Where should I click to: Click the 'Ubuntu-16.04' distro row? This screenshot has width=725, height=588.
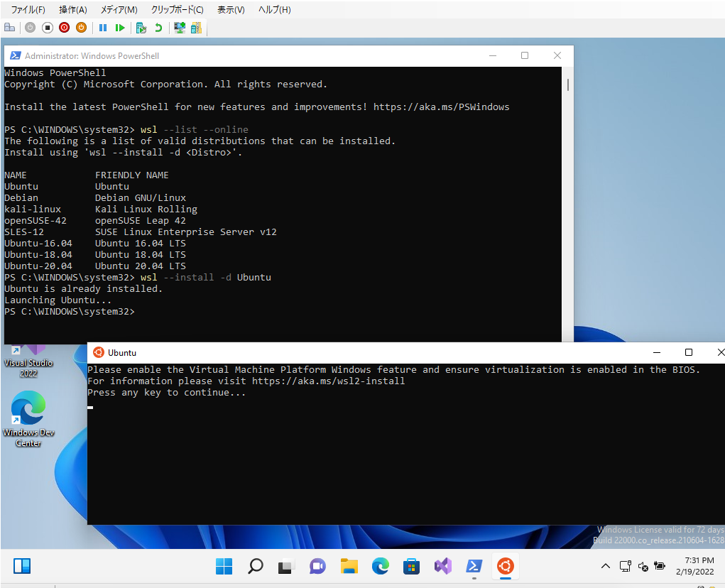coord(94,244)
